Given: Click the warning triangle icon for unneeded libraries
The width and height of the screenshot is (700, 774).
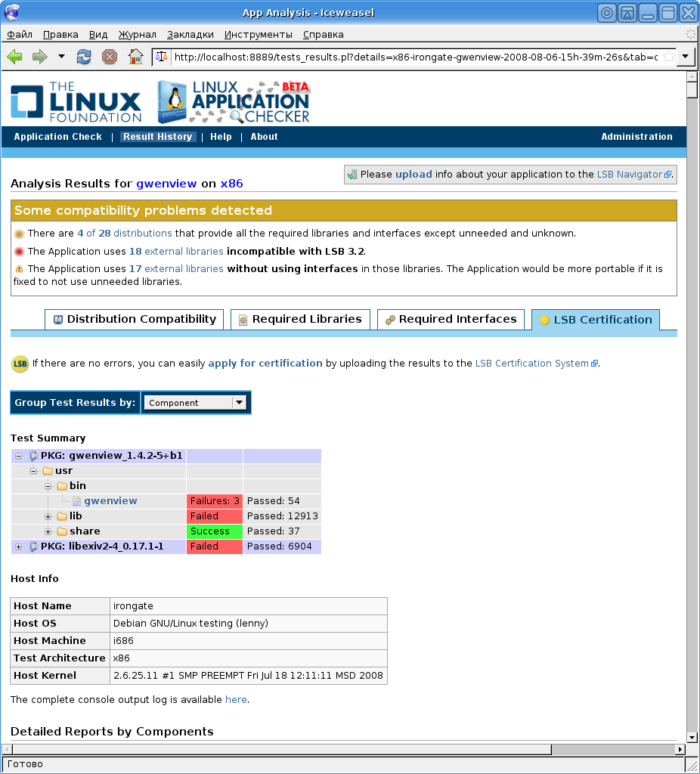Looking at the screenshot, I should [x=19, y=269].
